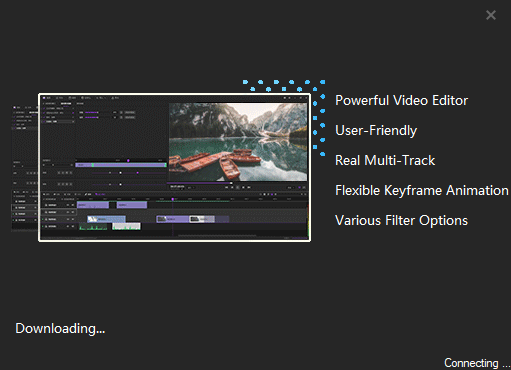This screenshot has height=370, width=511.
Task: Click the 'Powerful Video Editor' text
Action: (401, 100)
